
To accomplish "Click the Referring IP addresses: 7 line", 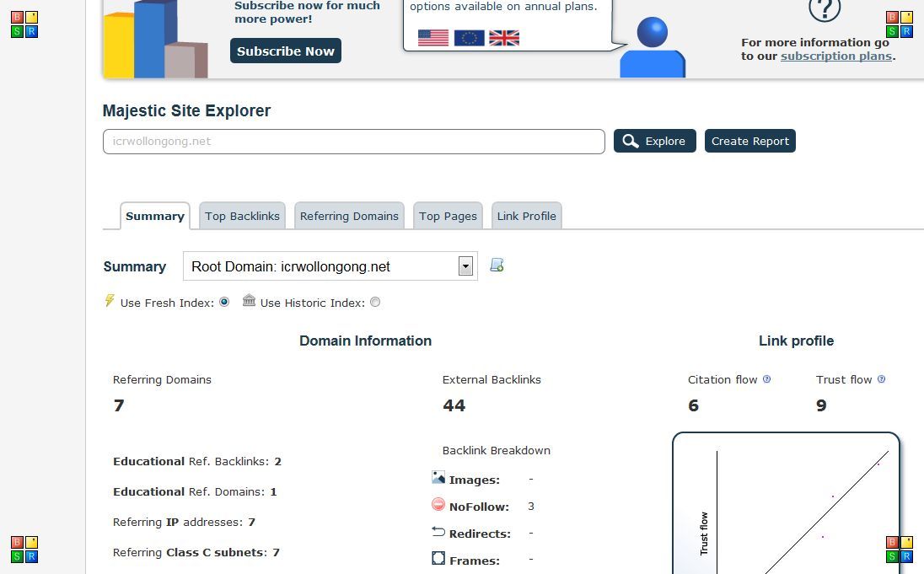I will click(185, 522).
